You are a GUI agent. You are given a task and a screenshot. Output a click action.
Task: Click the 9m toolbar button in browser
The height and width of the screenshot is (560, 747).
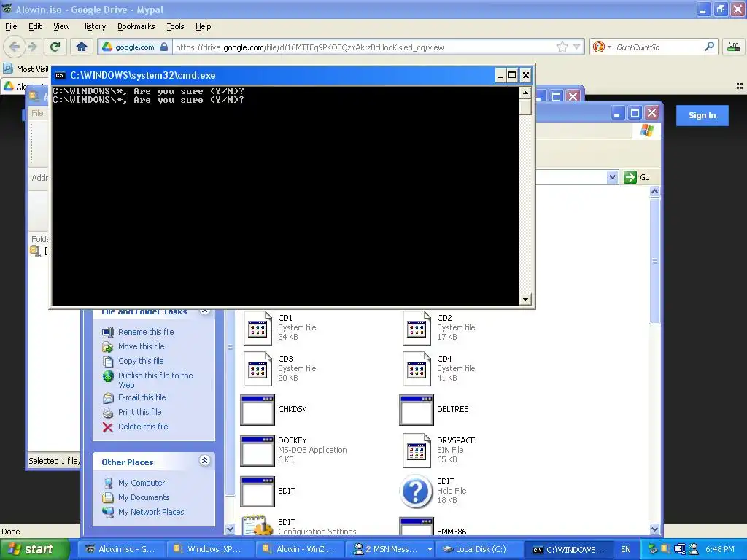click(734, 47)
